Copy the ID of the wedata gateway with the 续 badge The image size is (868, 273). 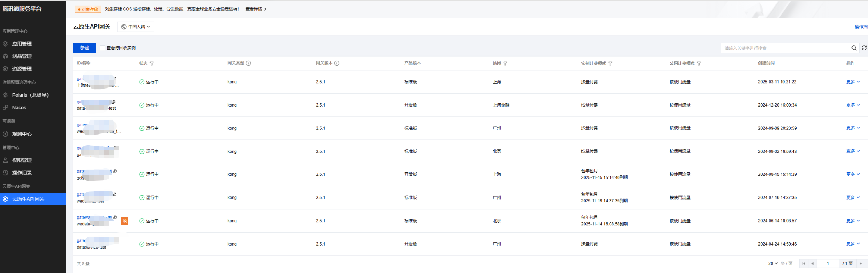[x=115, y=218]
